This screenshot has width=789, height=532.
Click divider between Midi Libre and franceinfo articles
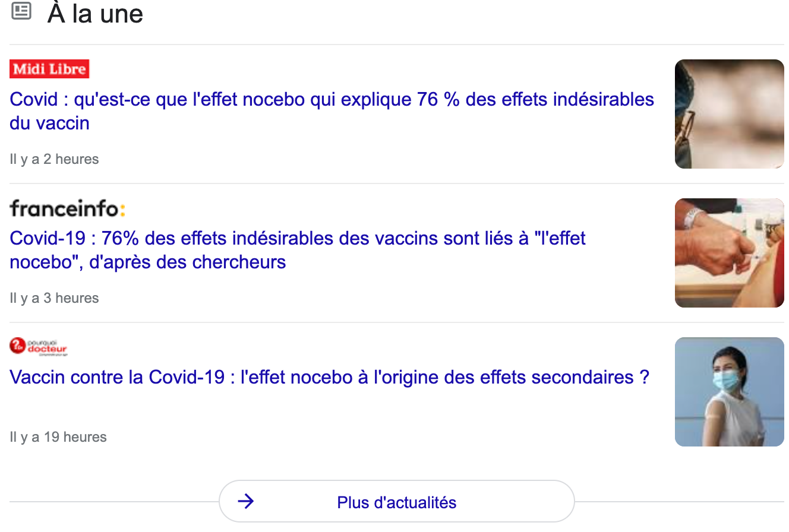[x=396, y=183]
